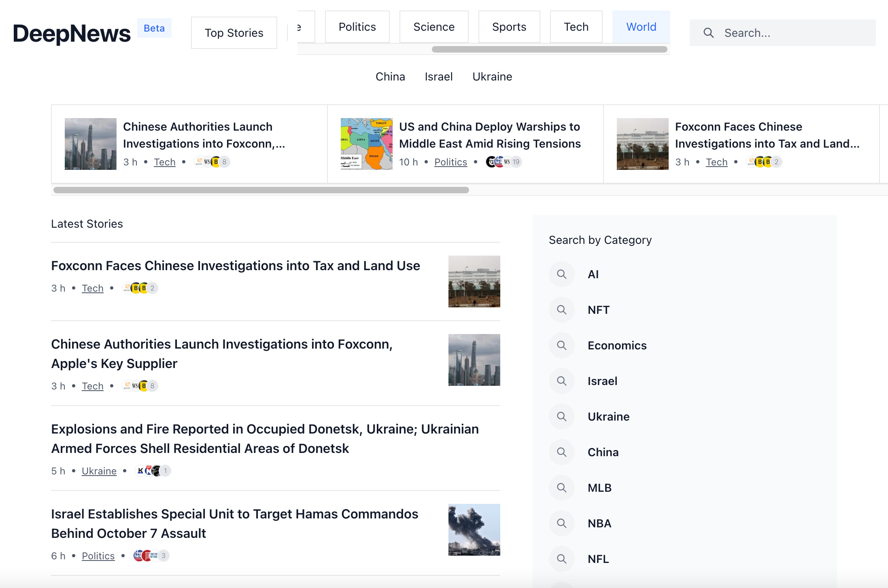Image resolution: width=888 pixels, height=588 pixels.
Task: Click the featured stories carousel scrollbar
Action: tap(261, 190)
